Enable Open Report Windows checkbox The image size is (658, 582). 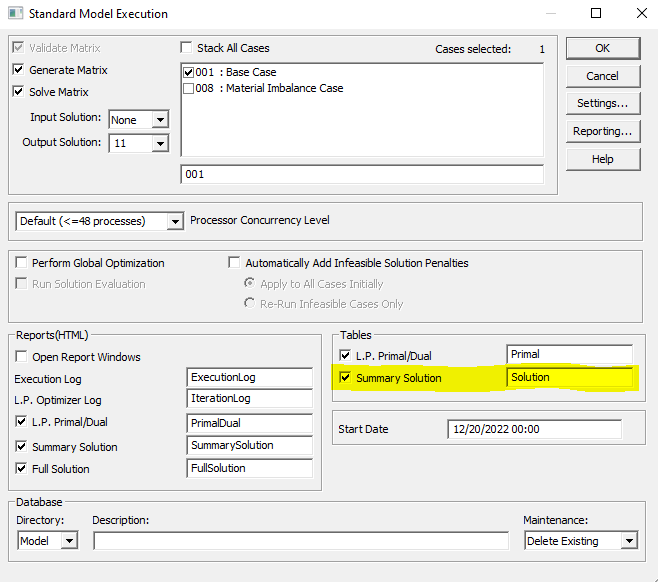tap(21, 357)
